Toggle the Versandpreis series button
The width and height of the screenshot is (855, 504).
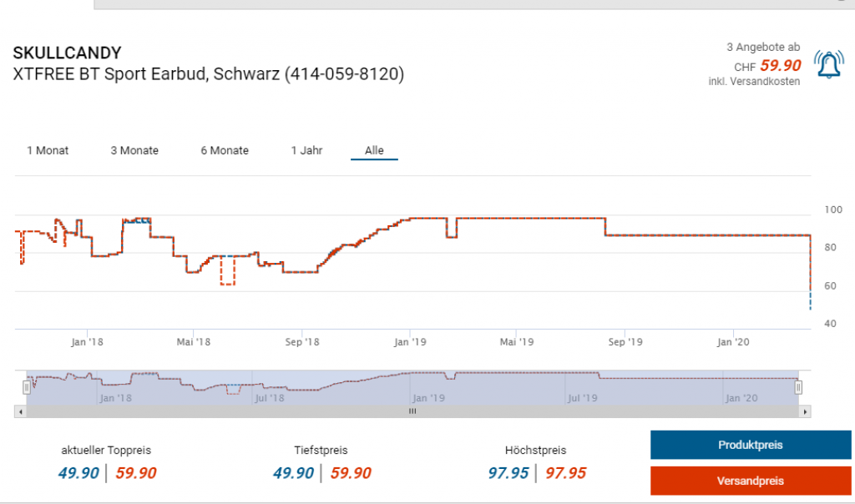click(x=750, y=481)
